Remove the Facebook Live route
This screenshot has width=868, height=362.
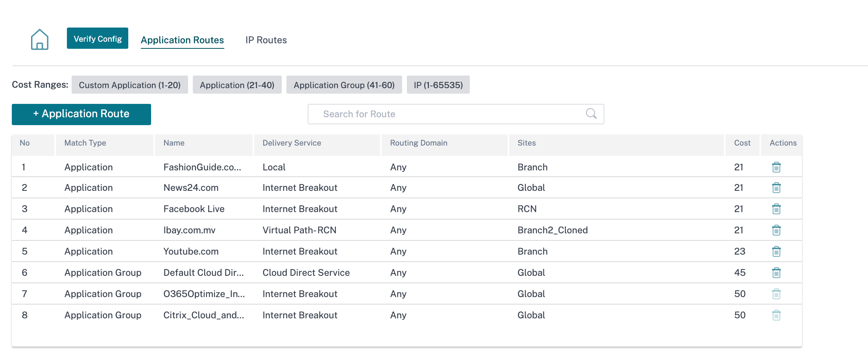776,209
